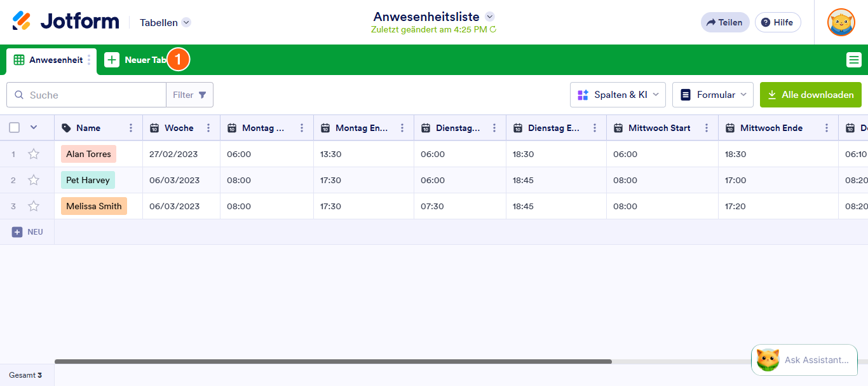Switch to the Anwesenheit tab

coord(51,60)
